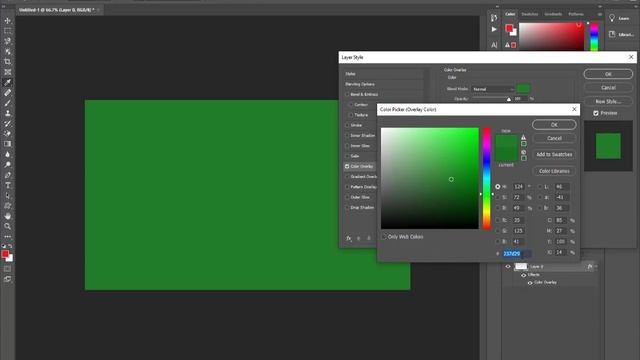
Task: Click the hex color input field
Action: [516, 254]
